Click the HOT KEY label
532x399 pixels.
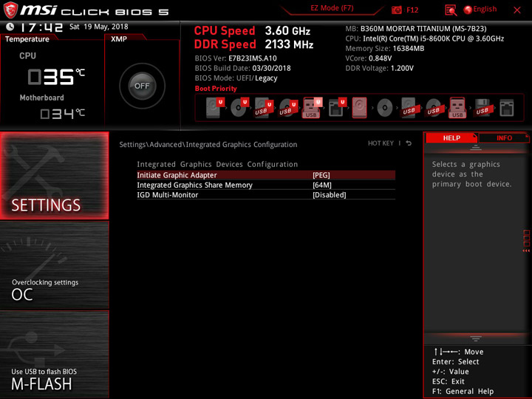pyautogui.click(x=381, y=143)
